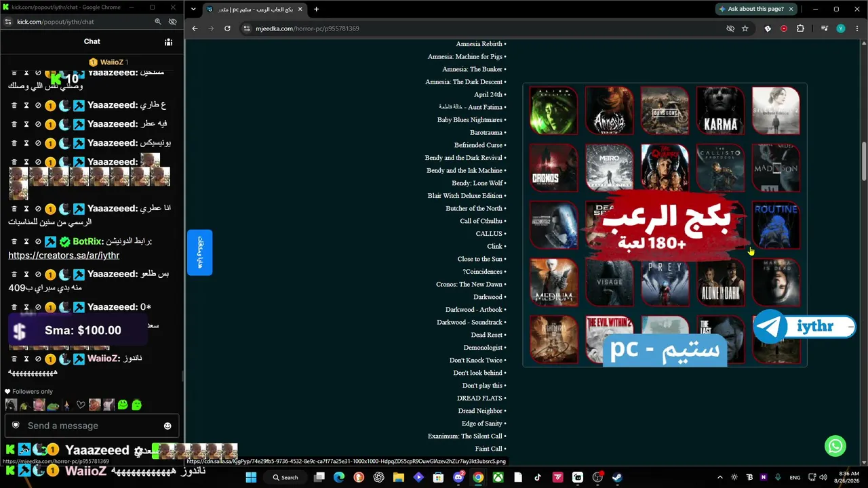
Task: Select the mjeedka store browser tab
Action: (254, 9)
